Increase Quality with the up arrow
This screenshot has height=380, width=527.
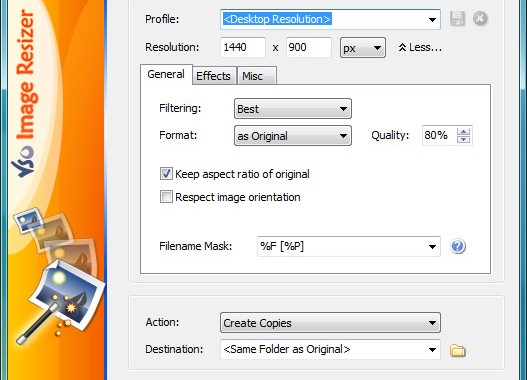tap(464, 132)
